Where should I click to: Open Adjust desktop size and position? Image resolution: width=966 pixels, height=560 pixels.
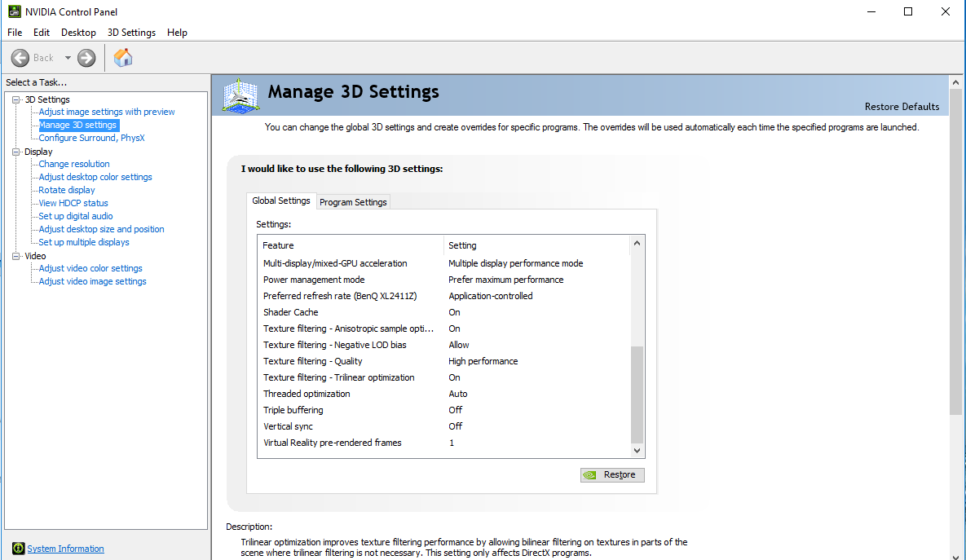[101, 229]
